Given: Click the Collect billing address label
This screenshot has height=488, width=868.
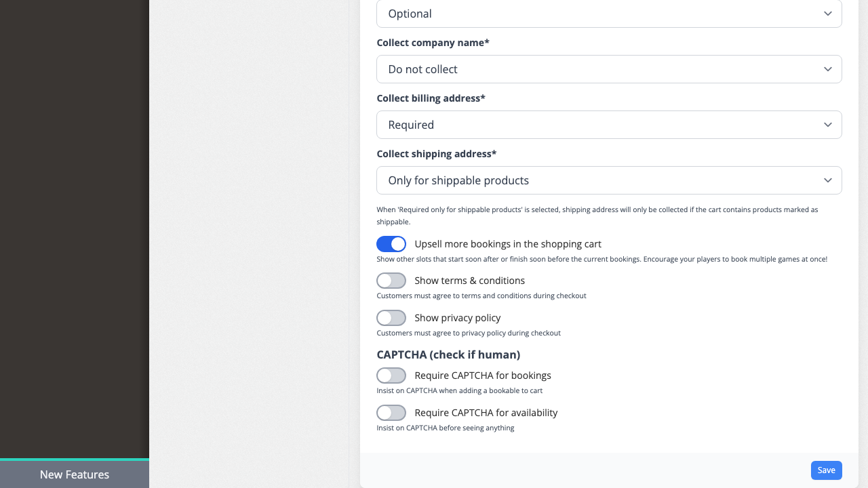Looking at the screenshot, I should [431, 98].
